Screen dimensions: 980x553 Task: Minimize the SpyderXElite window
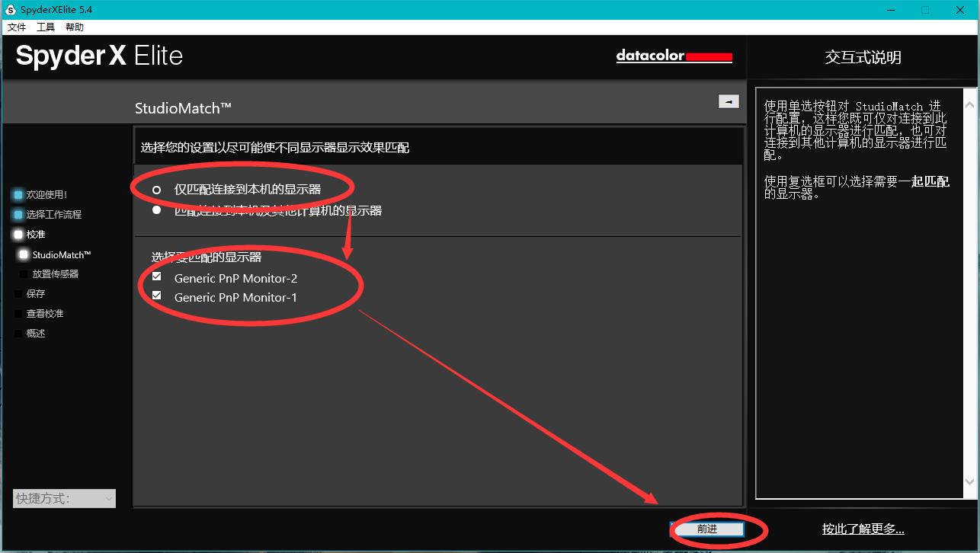pos(890,10)
